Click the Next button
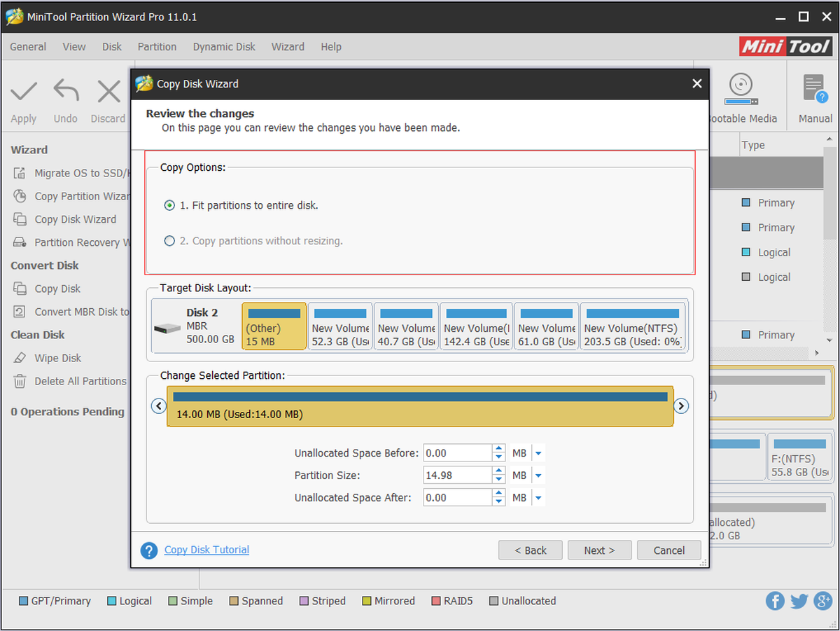 [x=600, y=550]
